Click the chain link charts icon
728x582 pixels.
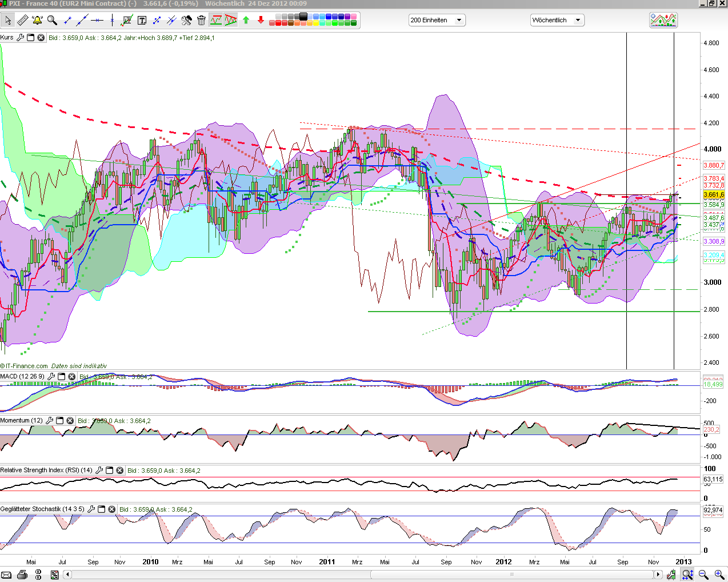pyautogui.click(x=39, y=575)
